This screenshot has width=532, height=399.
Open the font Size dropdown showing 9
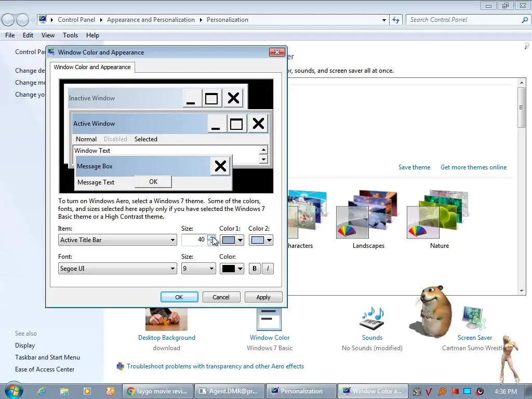click(x=198, y=269)
